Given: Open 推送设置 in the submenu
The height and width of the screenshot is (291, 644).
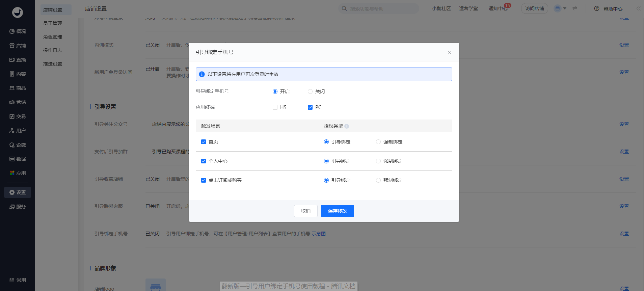Looking at the screenshot, I should pos(53,64).
